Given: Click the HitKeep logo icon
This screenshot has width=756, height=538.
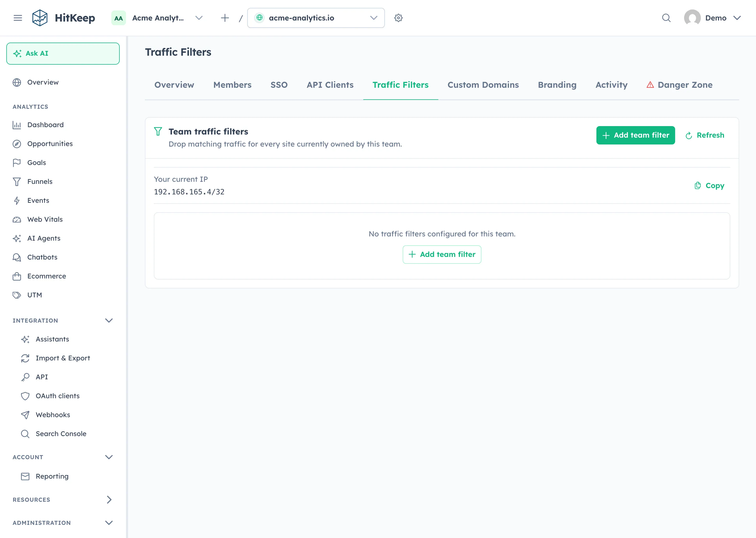Looking at the screenshot, I should click(x=40, y=18).
